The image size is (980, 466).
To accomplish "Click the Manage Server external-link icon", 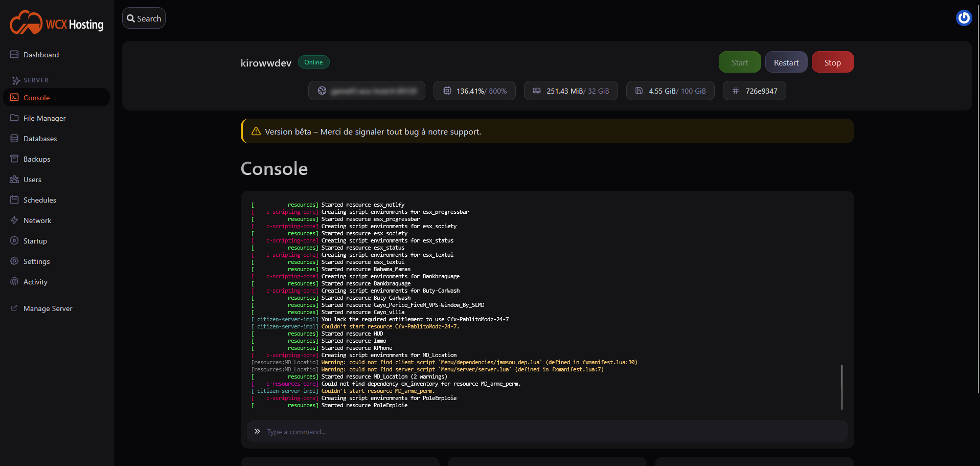I will pyautogui.click(x=14, y=308).
